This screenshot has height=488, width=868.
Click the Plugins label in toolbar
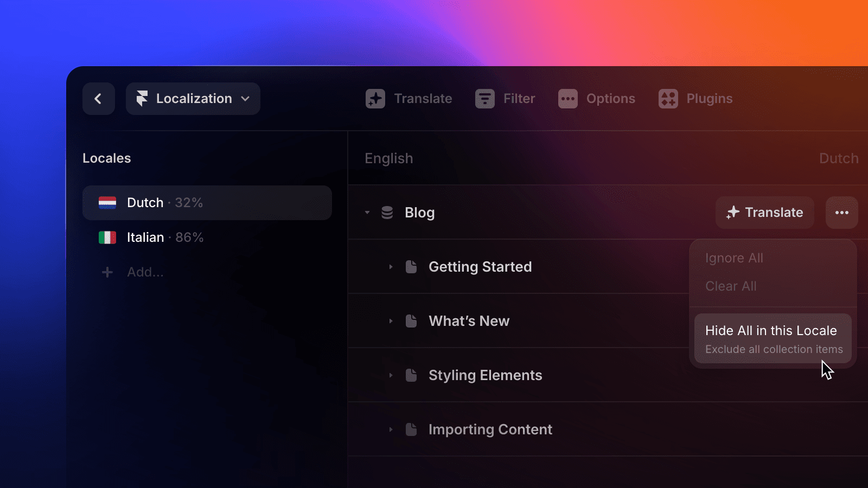[x=710, y=99]
